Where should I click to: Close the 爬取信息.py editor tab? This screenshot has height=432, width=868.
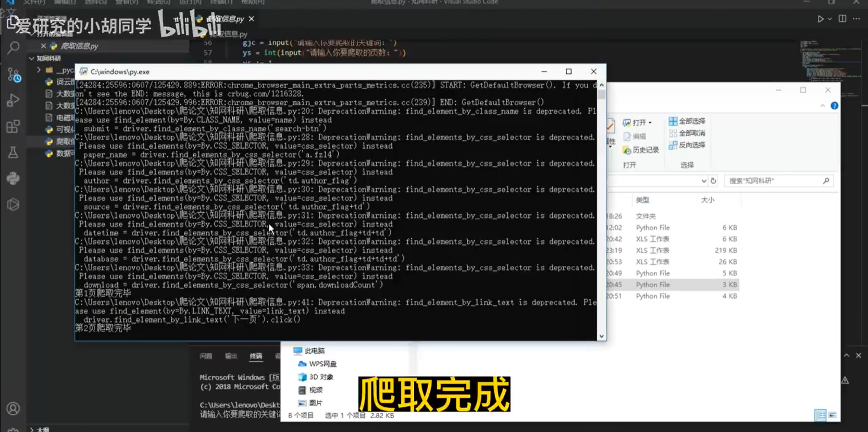click(252, 19)
